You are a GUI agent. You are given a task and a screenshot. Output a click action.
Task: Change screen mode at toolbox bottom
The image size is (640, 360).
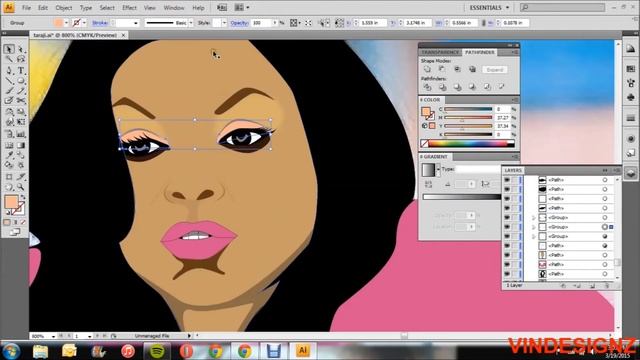[15, 232]
